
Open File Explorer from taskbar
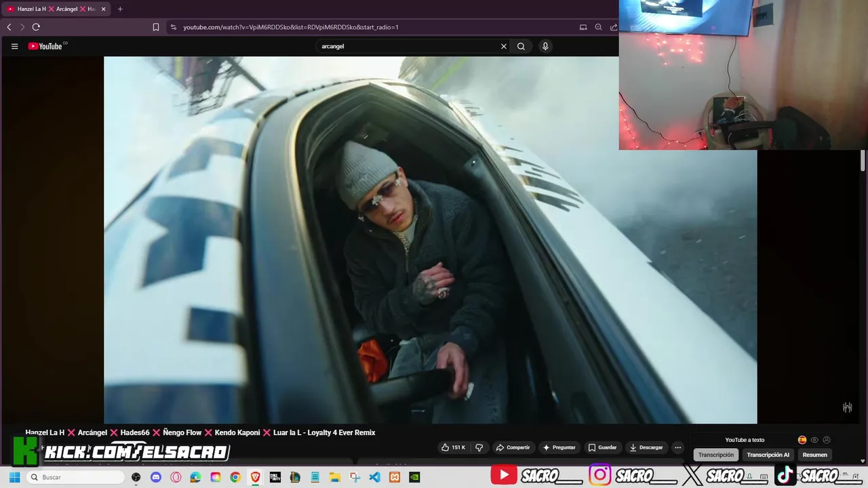335,477
